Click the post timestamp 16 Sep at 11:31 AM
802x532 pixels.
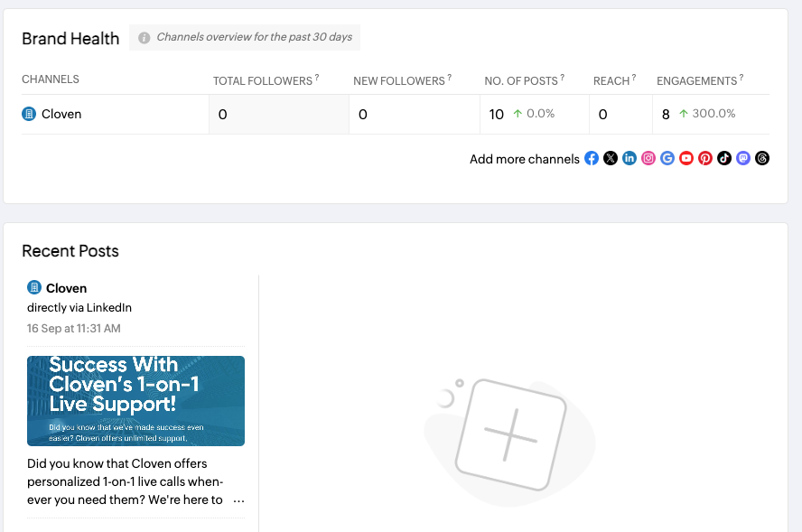pyautogui.click(x=73, y=329)
